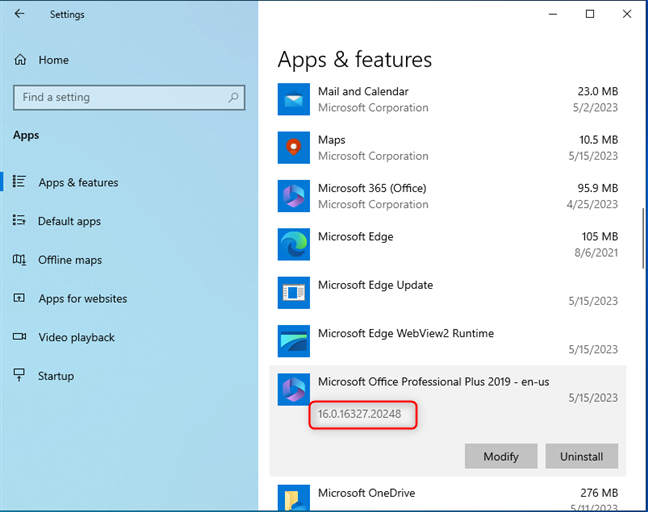This screenshot has height=512, width=648.
Task: Select the Startup sidebar icon
Action: coord(19,375)
